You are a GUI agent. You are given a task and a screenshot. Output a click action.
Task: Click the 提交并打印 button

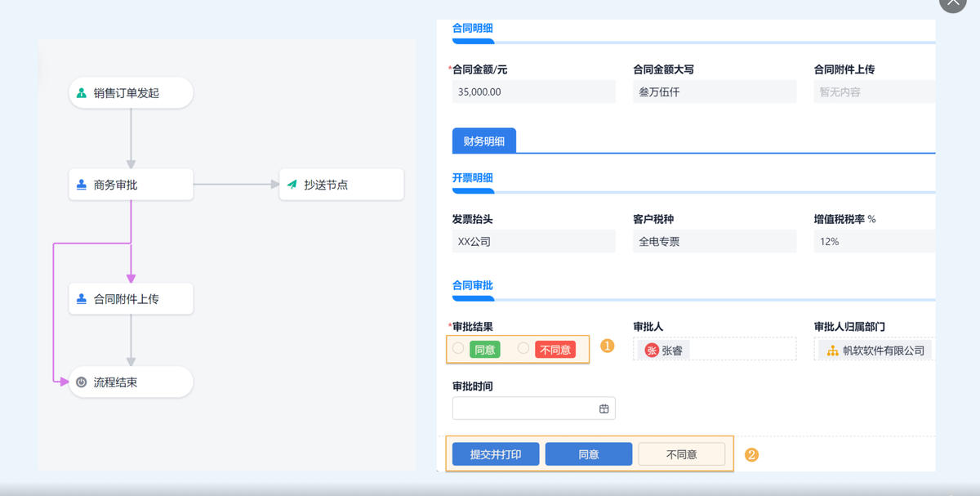(494, 454)
